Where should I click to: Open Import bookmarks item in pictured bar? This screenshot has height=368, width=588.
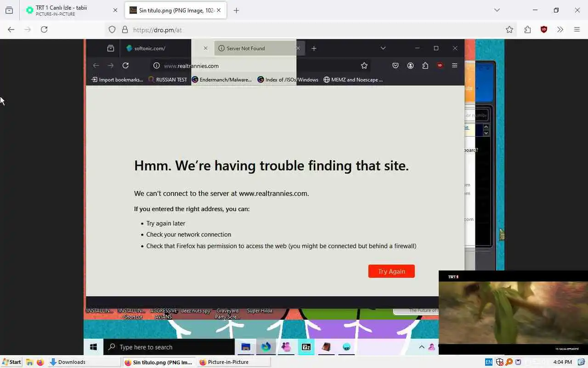(x=118, y=80)
